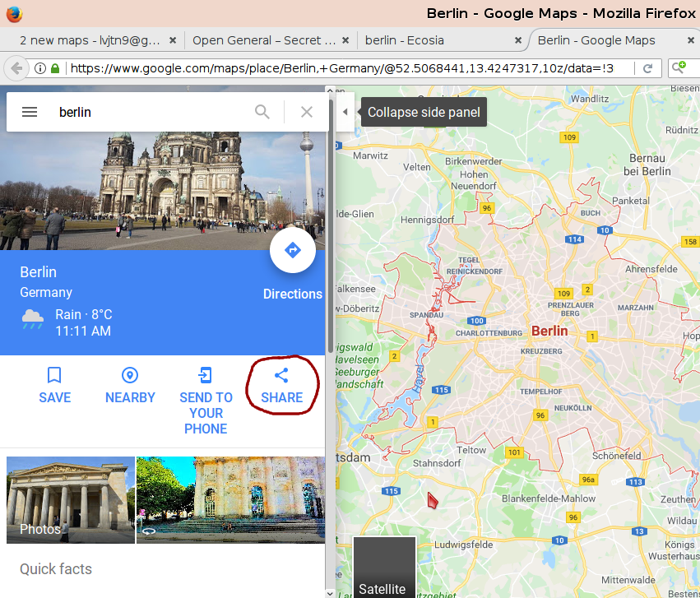700x598 pixels.
Task: Click the road 114 blue shield marker
Action: (574, 239)
